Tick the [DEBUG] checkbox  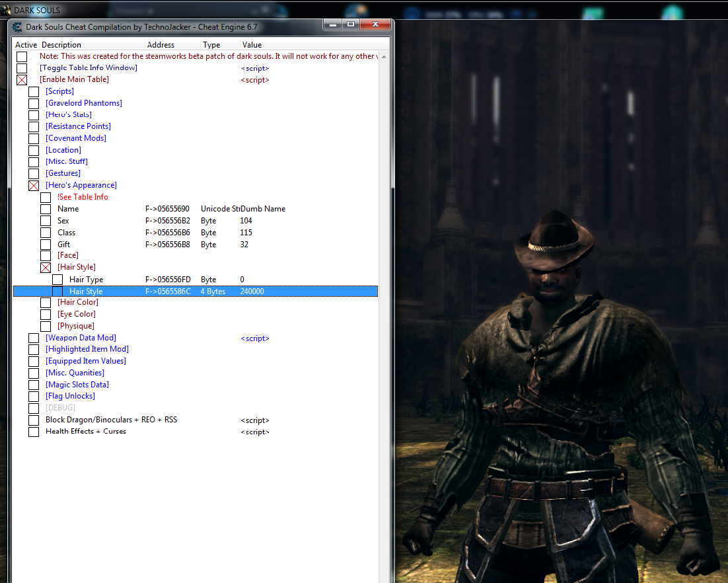(x=34, y=408)
